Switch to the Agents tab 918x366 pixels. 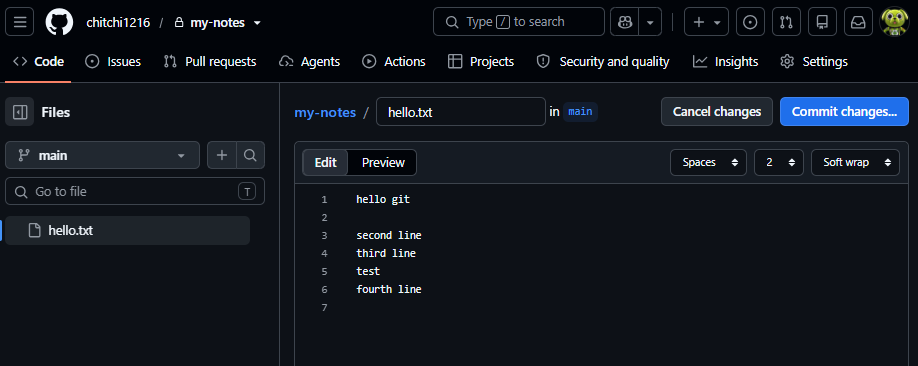tap(309, 61)
